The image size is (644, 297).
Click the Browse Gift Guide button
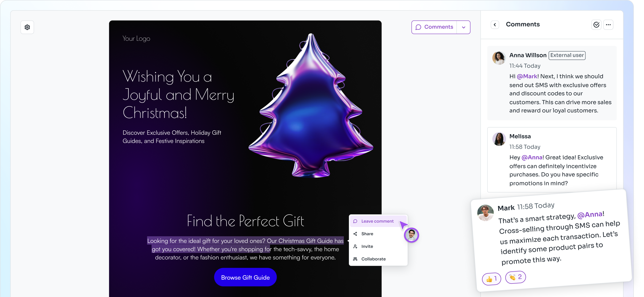click(245, 277)
